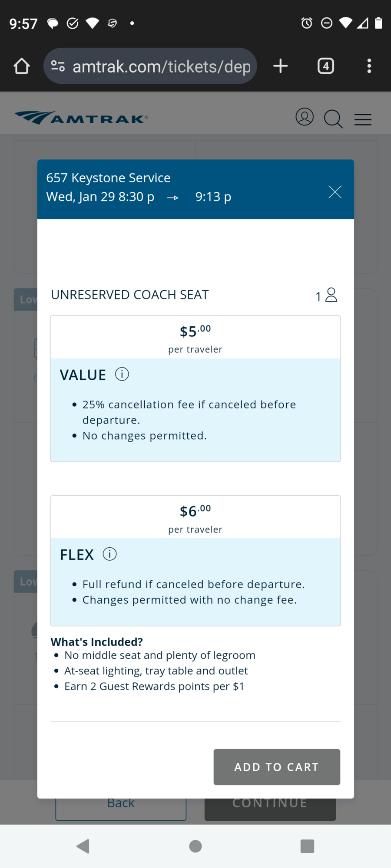View site info icon in address bar
This screenshot has height=868, width=391.
(58, 66)
